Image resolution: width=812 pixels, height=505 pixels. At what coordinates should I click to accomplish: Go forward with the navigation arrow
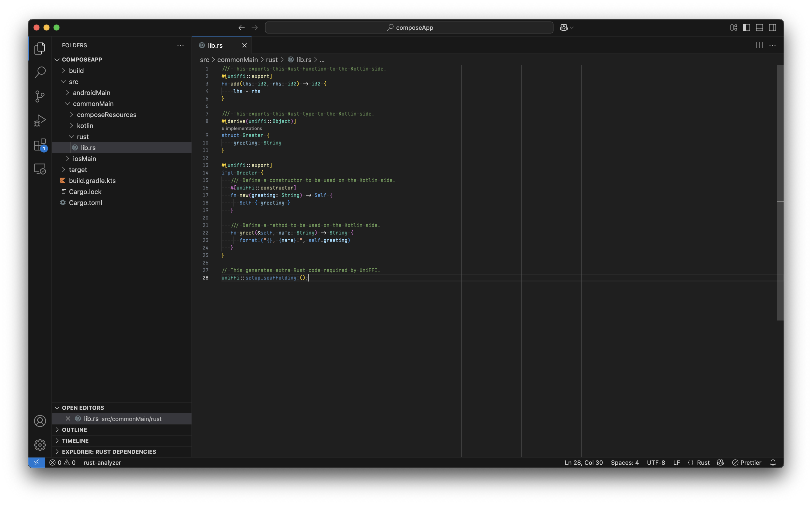254,27
